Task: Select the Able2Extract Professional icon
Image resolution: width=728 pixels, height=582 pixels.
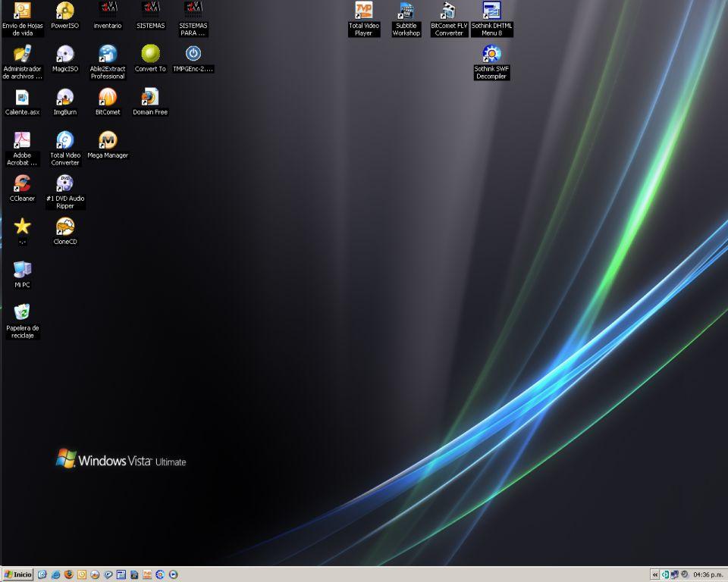Action: click(x=108, y=55)
